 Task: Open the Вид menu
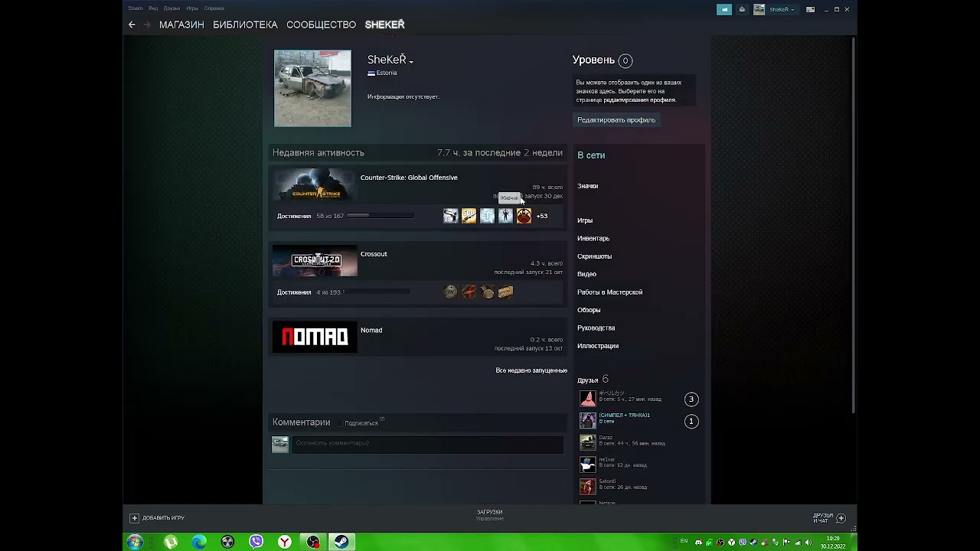[x=153, y=8]
